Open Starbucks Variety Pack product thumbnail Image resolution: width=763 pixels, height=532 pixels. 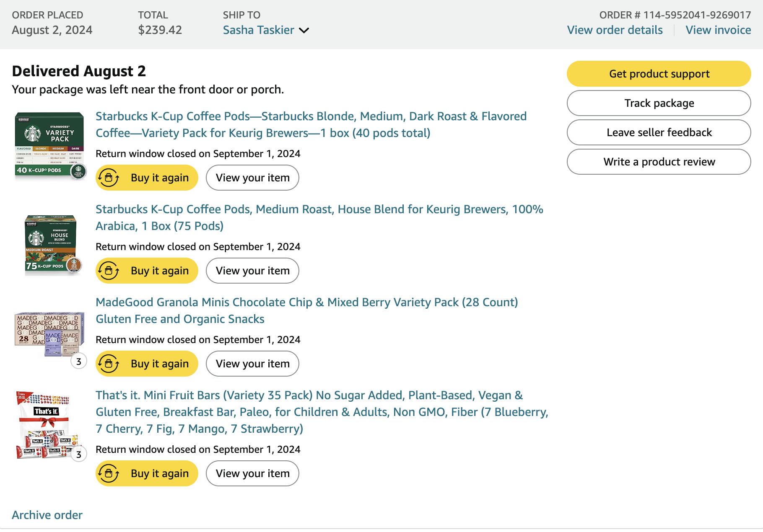(x=50, y=145)
